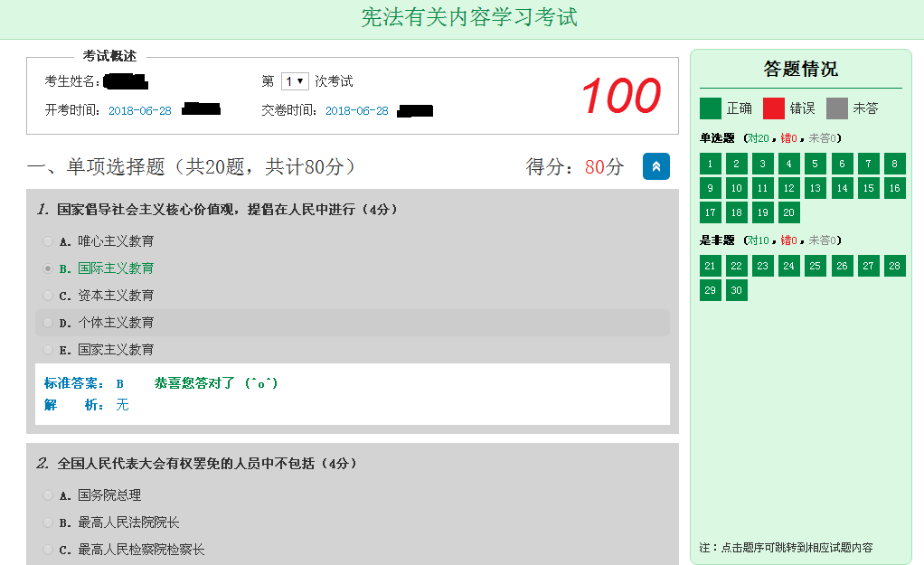Image resolution: width=924 pixels, height=565 pixels.
Task: Jump to question 8 in answer panel
Action: coord(894,164)
